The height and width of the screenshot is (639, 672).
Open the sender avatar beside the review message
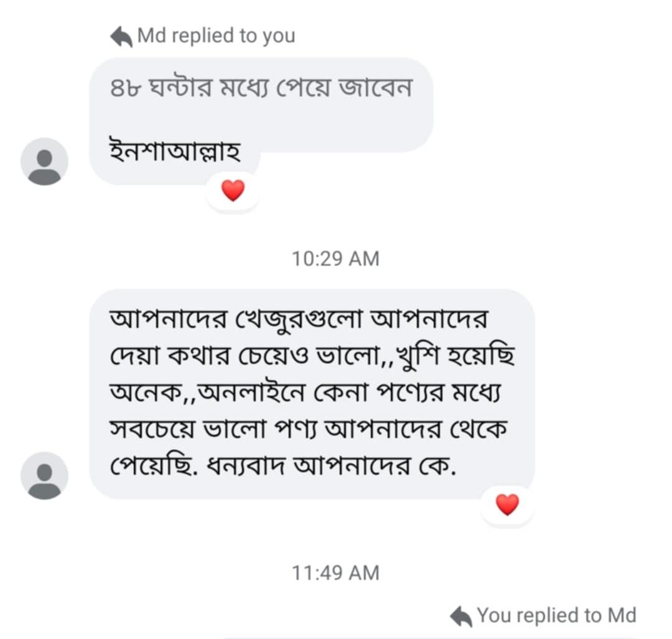[x=44, y=475]
